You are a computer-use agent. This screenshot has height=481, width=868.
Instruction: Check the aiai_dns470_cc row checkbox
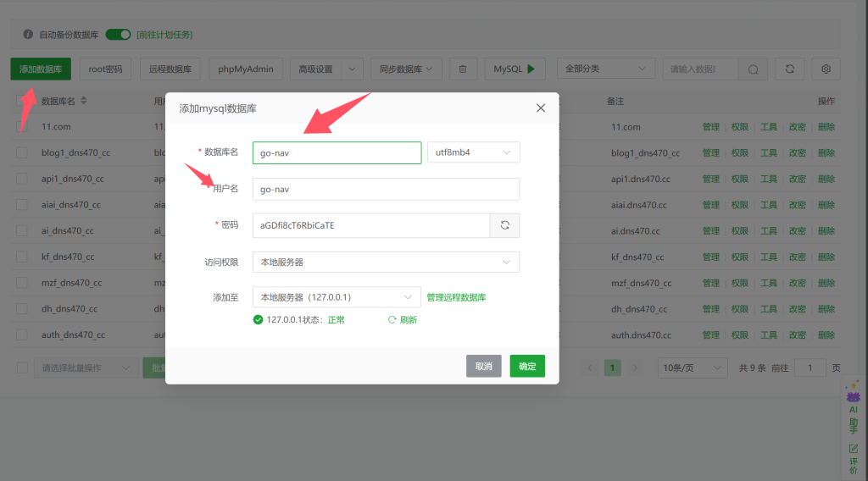[21, 205]
